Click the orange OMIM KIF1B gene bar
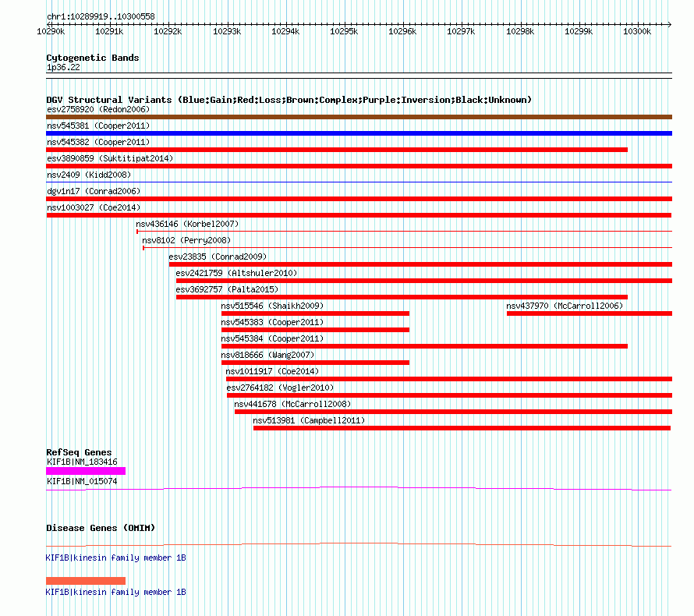694x616 pixels. click(x=86, y=581)
